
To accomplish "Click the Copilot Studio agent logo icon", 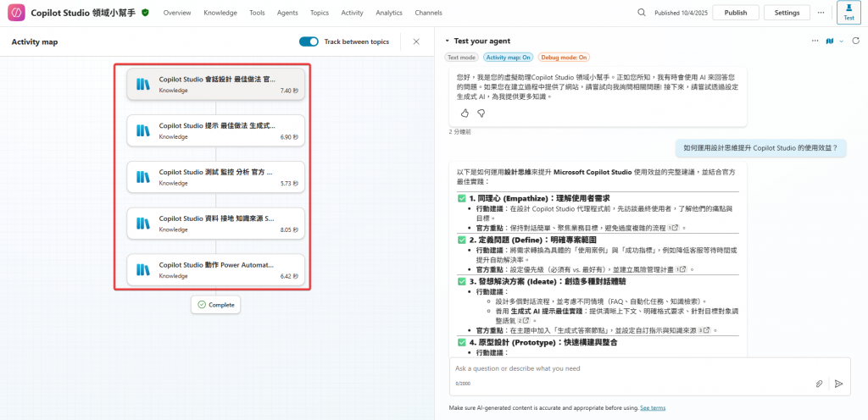I will pyautogui.click(x=16, y=12).
